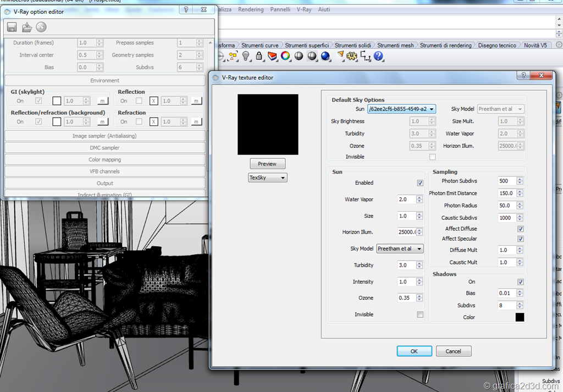Click the second gray sphere with dotted border
This screenshot has width=563, height=392.
pyautogui.click(x=312, y=56)
